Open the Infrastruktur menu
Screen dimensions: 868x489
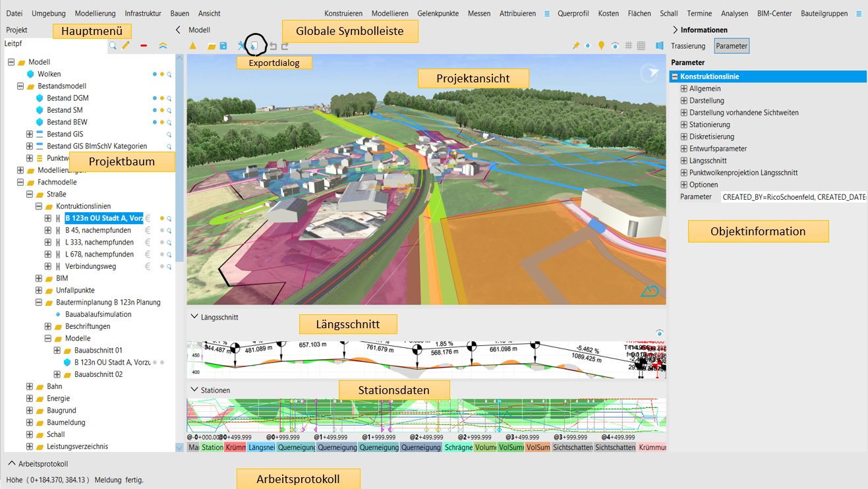coord(143,13)
